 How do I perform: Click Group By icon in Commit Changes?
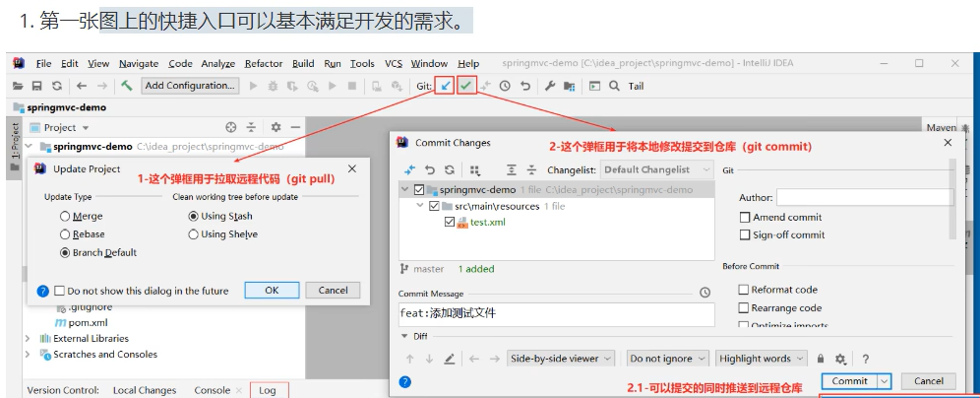point(475,169)
